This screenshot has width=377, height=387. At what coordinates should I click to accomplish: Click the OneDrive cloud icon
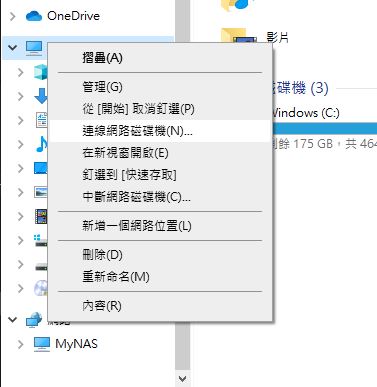tap(34, 16)
